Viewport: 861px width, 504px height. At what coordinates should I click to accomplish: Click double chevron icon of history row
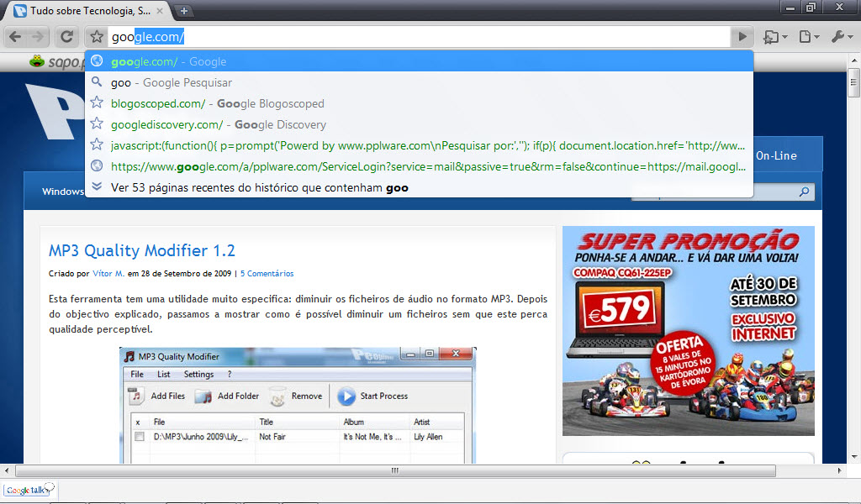pyautogui.click(x=97, y=186)
